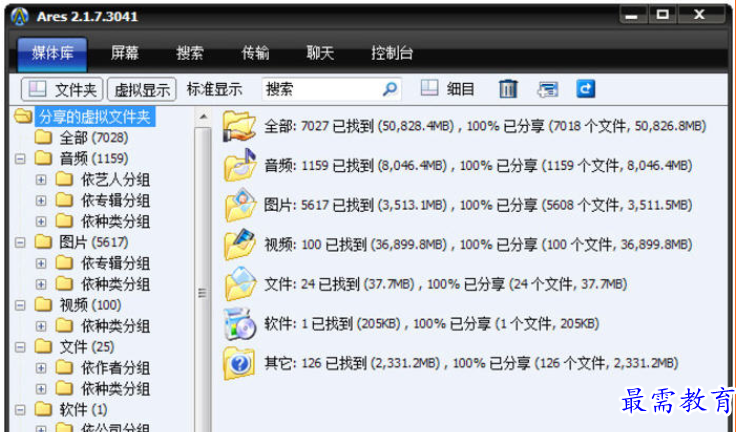This screenshot has height=432, width=743.
Task: Click the 全部 shared folder icon
Action: point(240,126)
